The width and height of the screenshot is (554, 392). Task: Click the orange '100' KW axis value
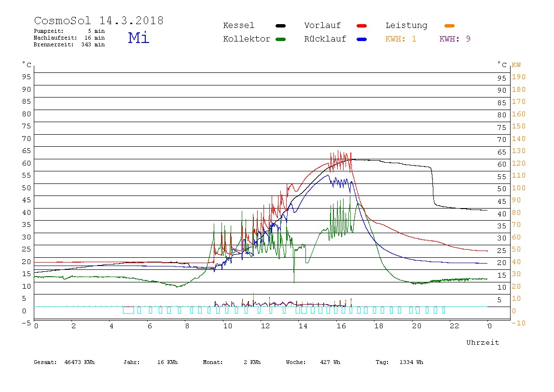[519, 188]
